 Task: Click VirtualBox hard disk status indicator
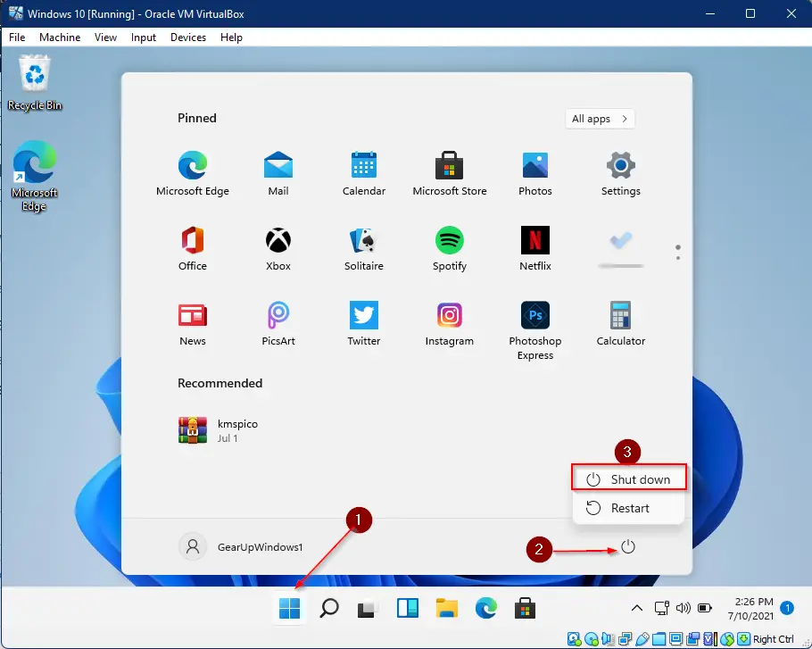tap(574, 638)
